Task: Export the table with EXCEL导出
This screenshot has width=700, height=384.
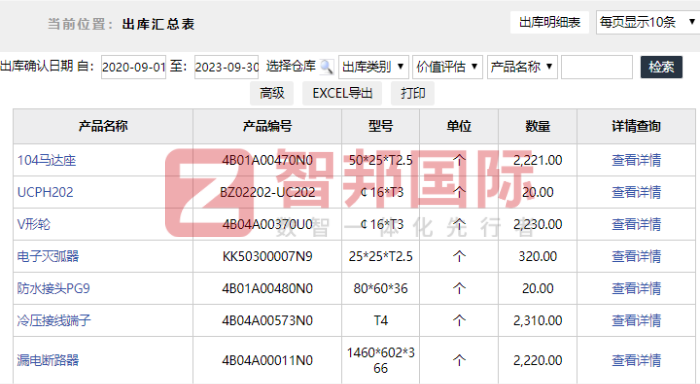Action: [x=342, y=93]
